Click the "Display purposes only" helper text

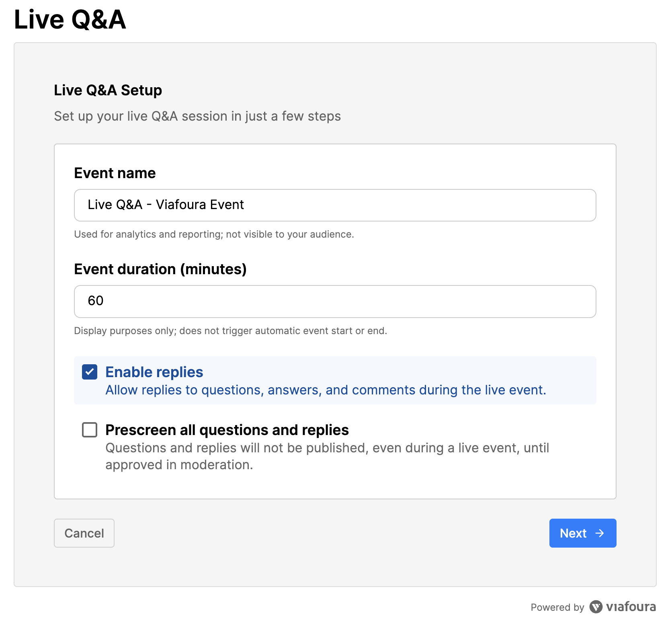coord(230,331)
